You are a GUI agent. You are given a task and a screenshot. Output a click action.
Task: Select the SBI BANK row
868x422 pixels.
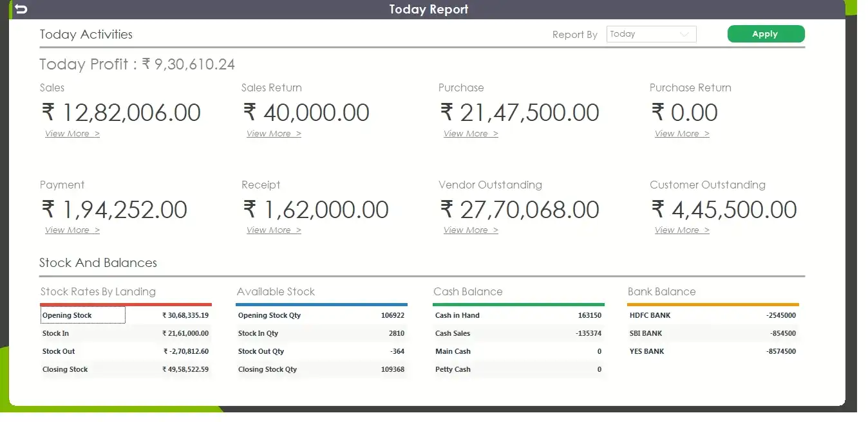(x=712, y=333)
